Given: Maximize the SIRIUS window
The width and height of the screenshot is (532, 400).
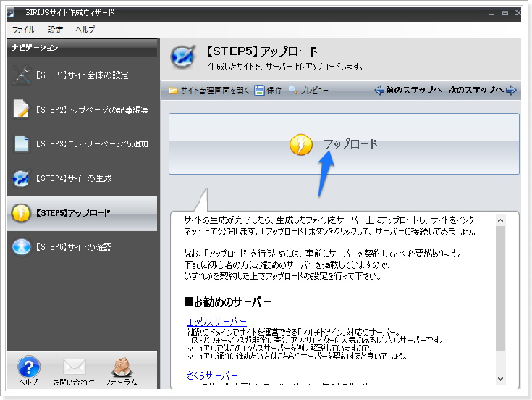Looking at the screenshot, I should [505, 13].
